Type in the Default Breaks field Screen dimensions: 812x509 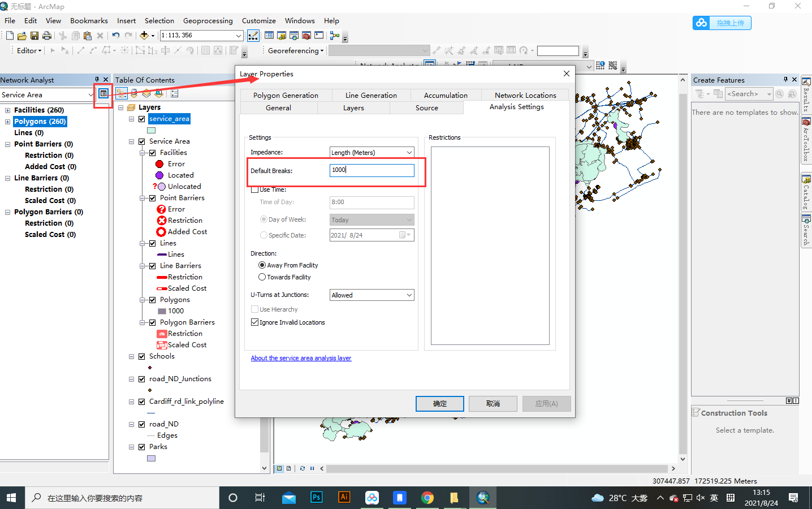tap(372, 170)
